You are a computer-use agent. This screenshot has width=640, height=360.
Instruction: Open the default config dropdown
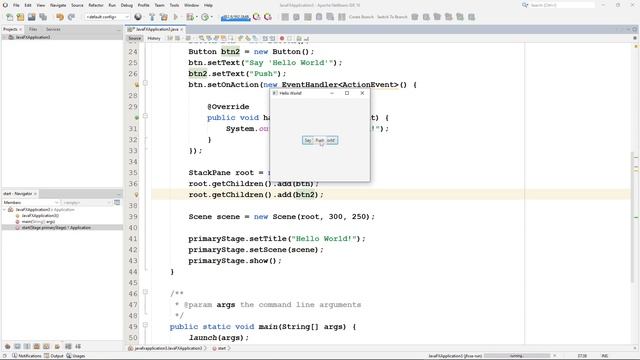(x=107, y=17)
